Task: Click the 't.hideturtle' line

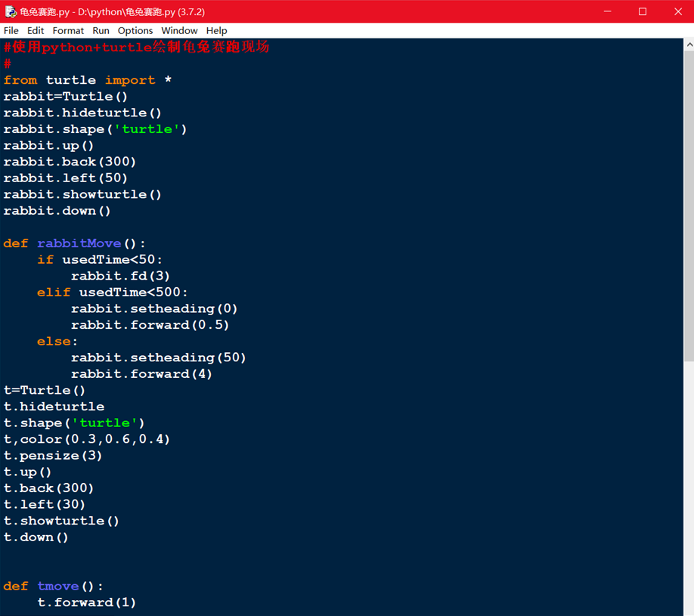Action: tap(54, 407)
